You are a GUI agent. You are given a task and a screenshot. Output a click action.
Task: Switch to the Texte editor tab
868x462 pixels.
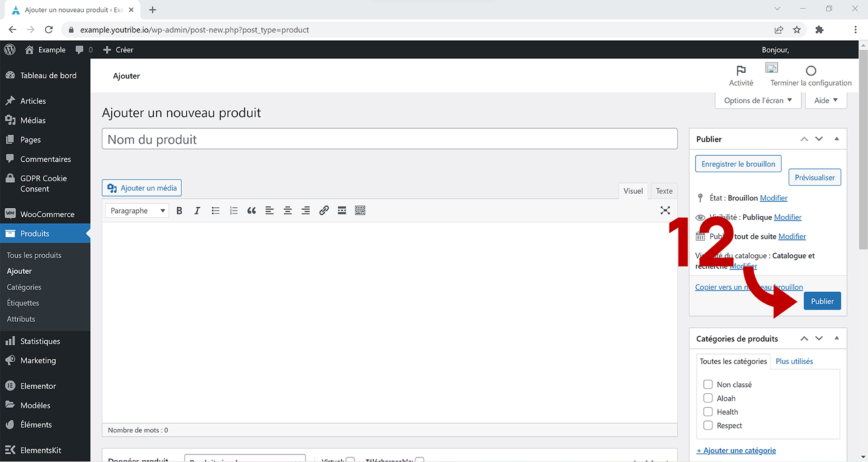pos(664,191)
